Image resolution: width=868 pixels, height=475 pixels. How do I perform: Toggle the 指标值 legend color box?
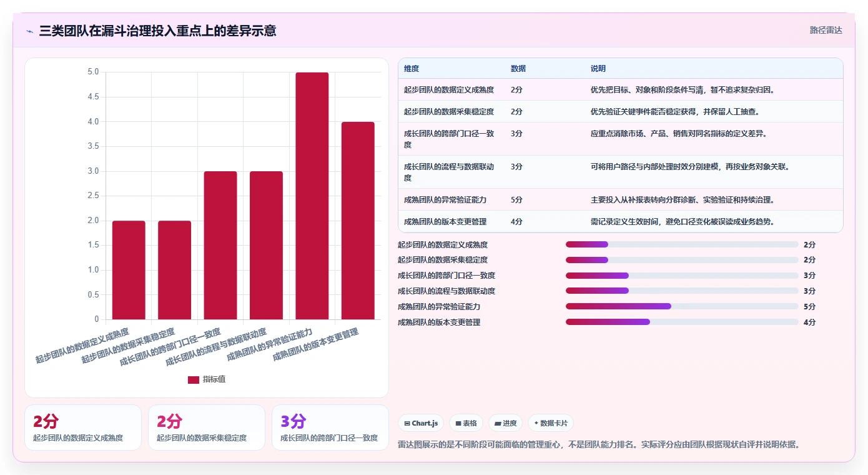(194, 379)
